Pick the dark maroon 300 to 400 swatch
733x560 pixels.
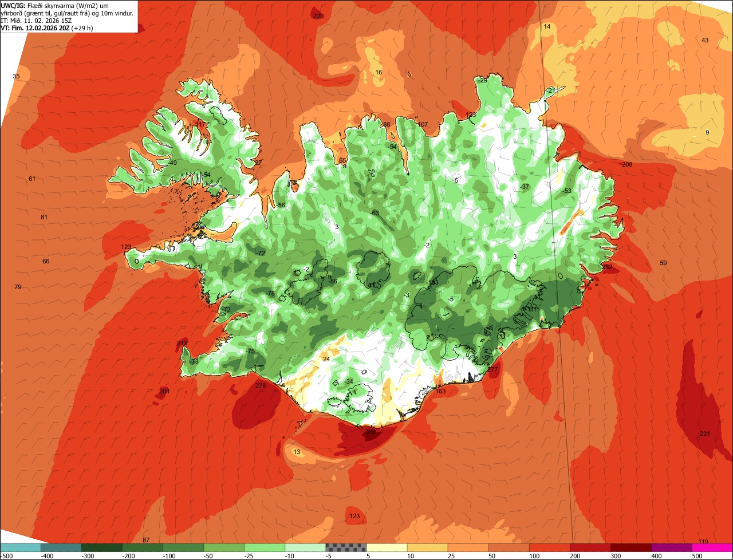630,547
